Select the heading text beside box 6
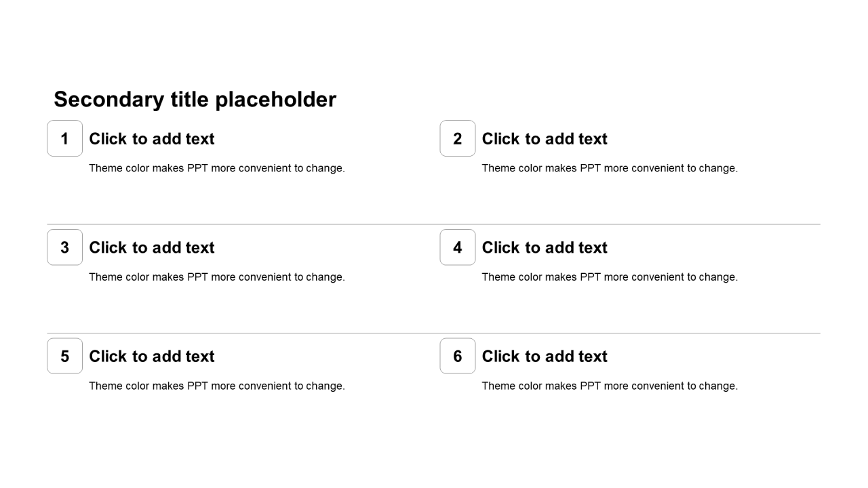The image size is (868, 488). pos(545,357)
